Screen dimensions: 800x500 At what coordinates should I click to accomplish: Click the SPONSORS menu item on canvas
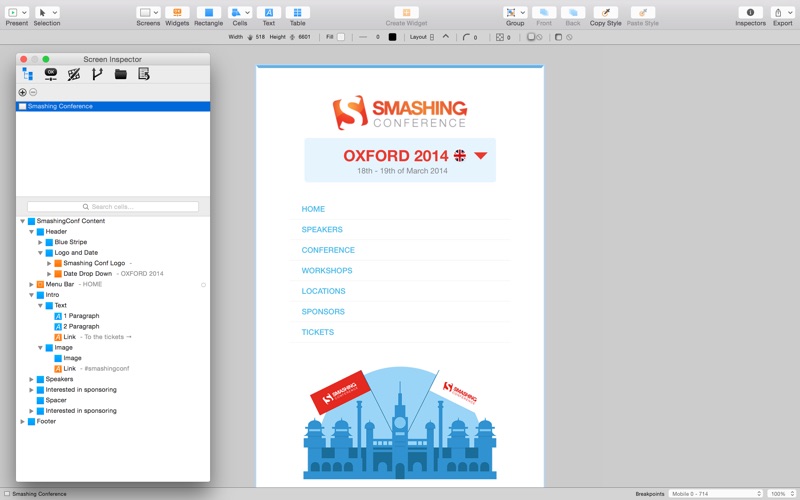tap(323, 312)
